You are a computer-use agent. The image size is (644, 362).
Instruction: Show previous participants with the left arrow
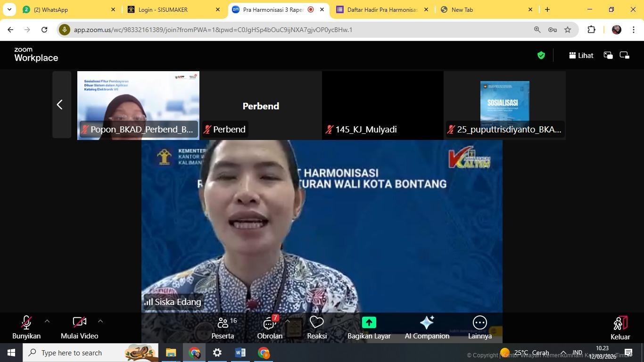(60, 104)
